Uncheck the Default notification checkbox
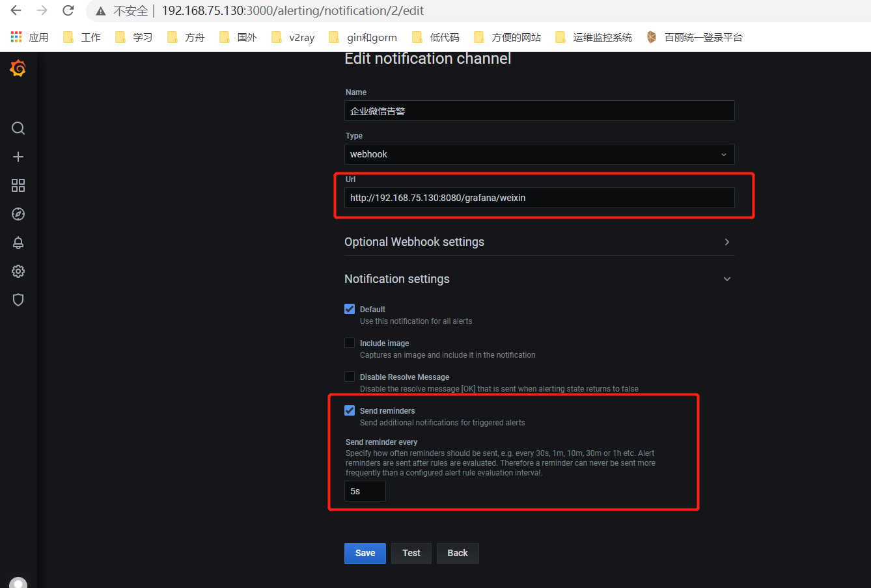The image size is (871, 588). click(x=350, y=309)
